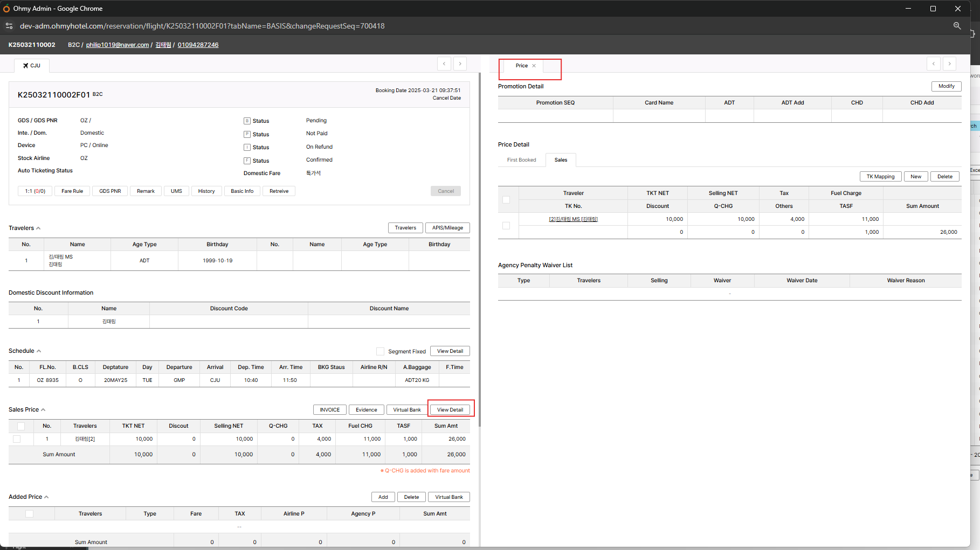Collapse the Schedule section
Screen dimensions: 980x550
[39, 351]
